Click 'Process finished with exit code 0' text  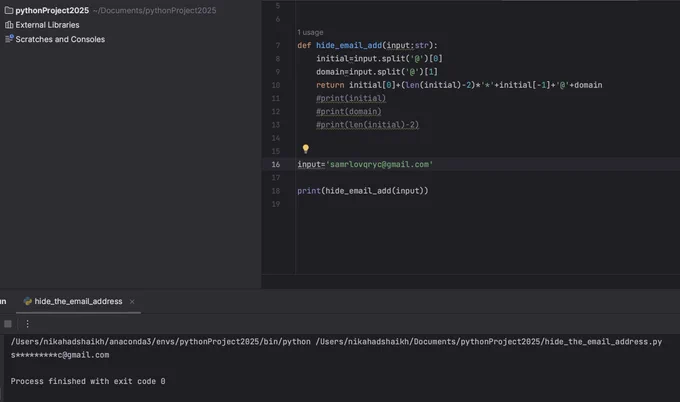(x=88, y=381)
